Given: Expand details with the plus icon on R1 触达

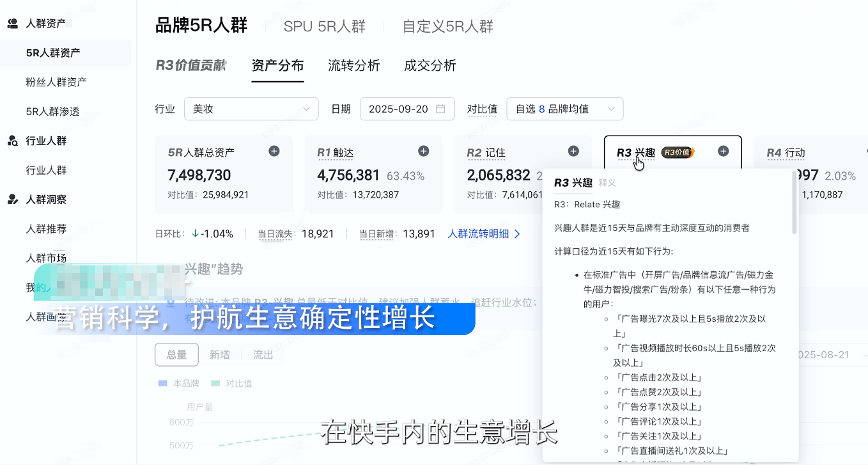Looking at the screenshot, I should 423,151.
